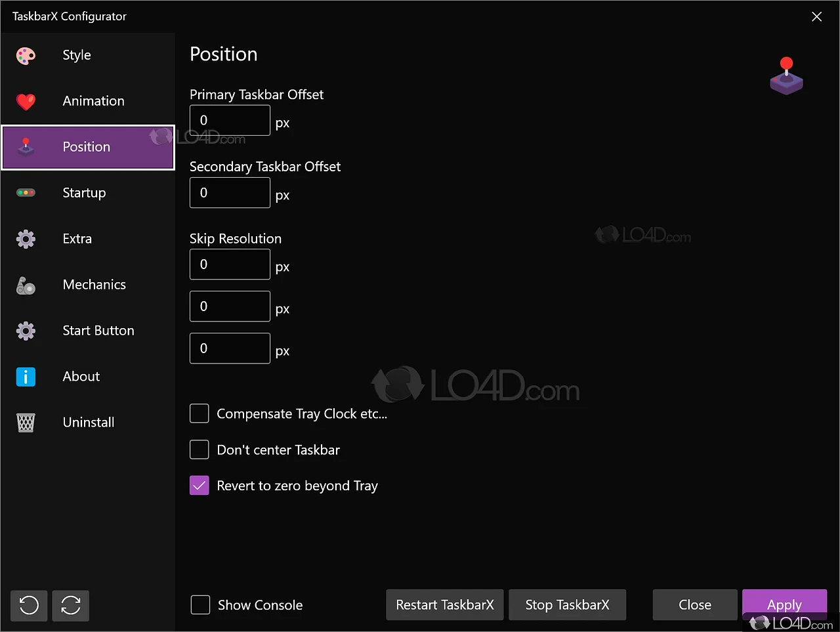Click the trash bin Uninstall icon
This screenshot has width=840, height=632.
26,423
